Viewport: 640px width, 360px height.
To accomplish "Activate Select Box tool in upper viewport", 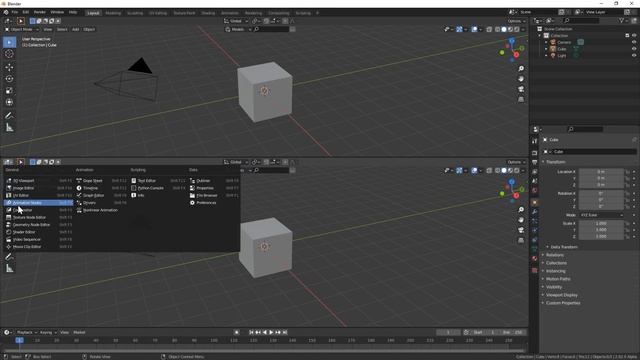I will (9, 42).
